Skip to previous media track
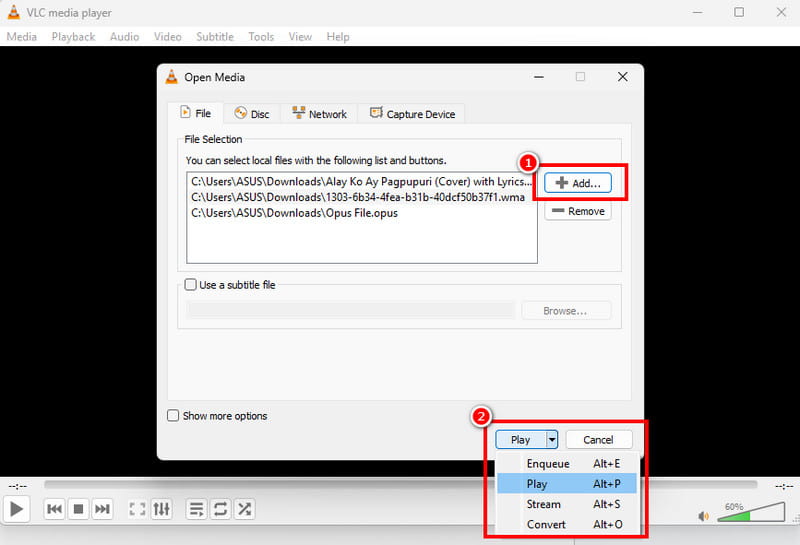800x545 pixels. click(x=55, y=509)
